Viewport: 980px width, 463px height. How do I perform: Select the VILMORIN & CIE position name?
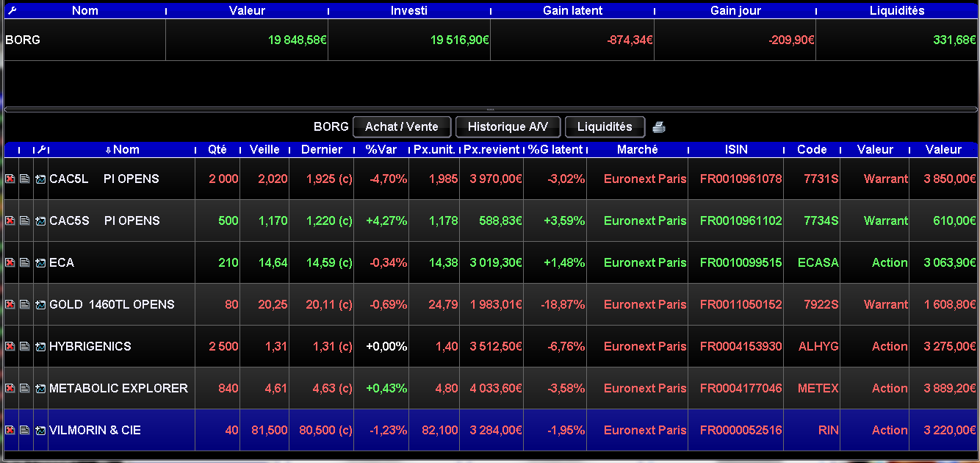point(95,430)
